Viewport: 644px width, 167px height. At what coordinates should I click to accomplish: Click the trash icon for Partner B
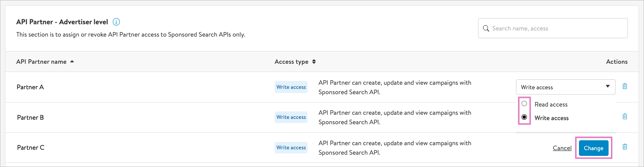(x=625, y=116)
